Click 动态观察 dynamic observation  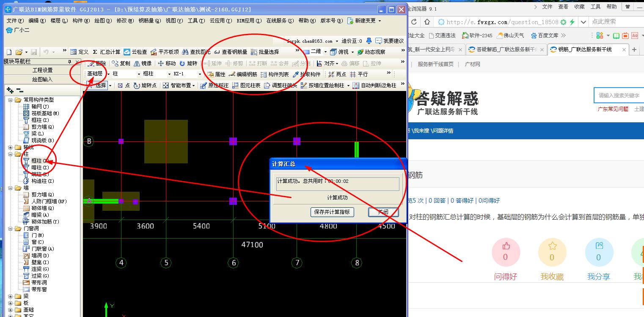point(371,52)
